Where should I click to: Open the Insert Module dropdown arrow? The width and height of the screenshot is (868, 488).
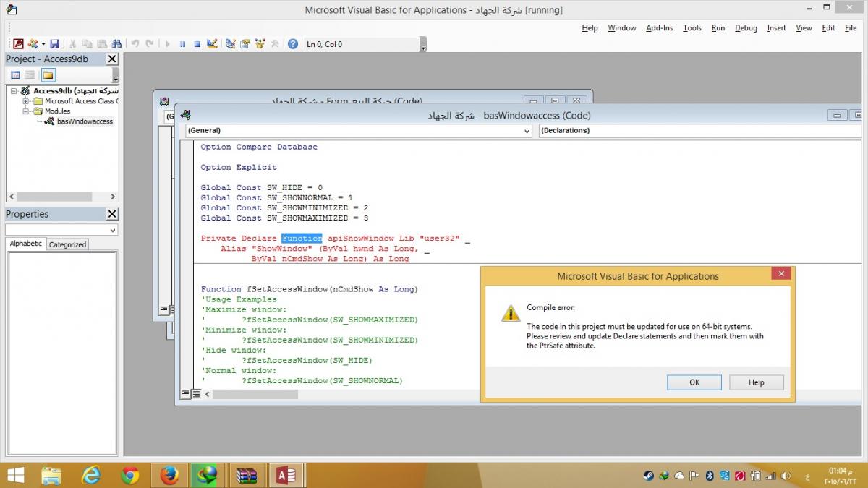pos(43,44)
